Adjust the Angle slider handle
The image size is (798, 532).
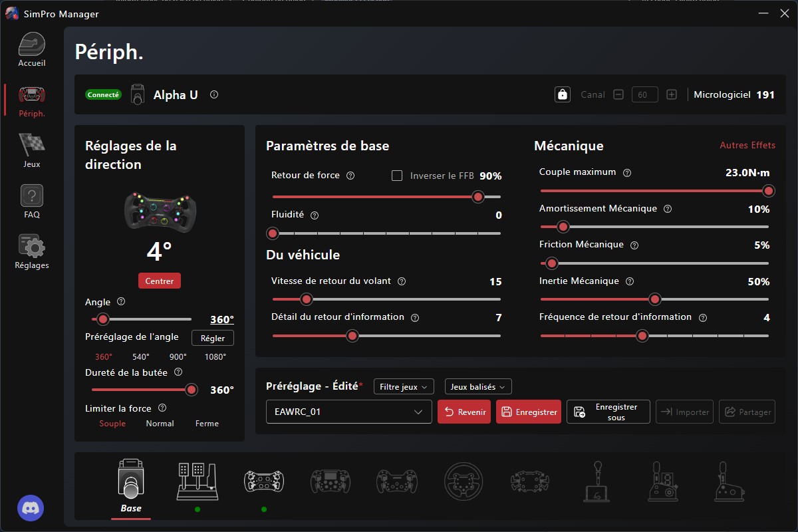(103, 319)
